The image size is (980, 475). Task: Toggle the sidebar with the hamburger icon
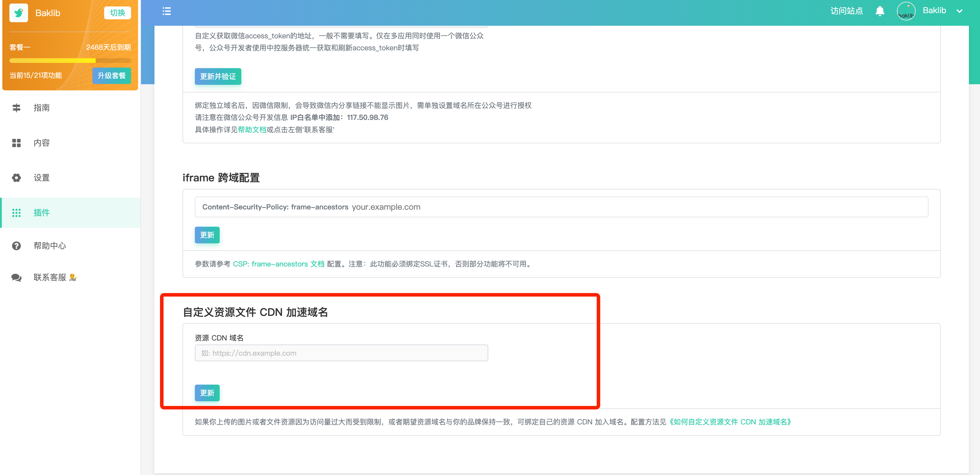point(167,11)
